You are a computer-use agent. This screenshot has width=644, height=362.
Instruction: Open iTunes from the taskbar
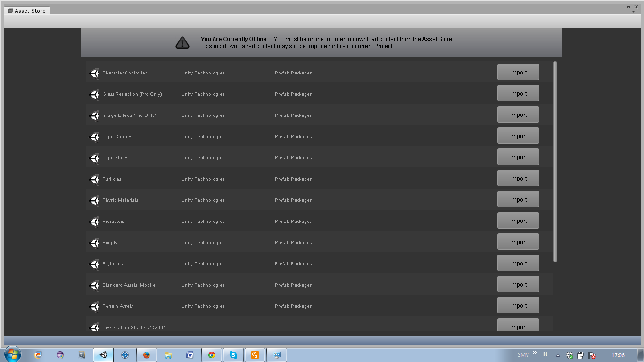[125, 355]
